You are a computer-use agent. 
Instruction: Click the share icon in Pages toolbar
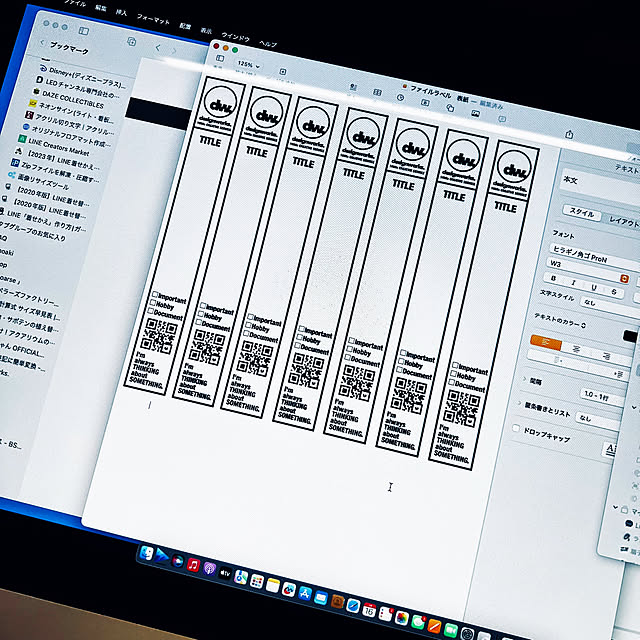pyautogui.click(x=569, y=134)
